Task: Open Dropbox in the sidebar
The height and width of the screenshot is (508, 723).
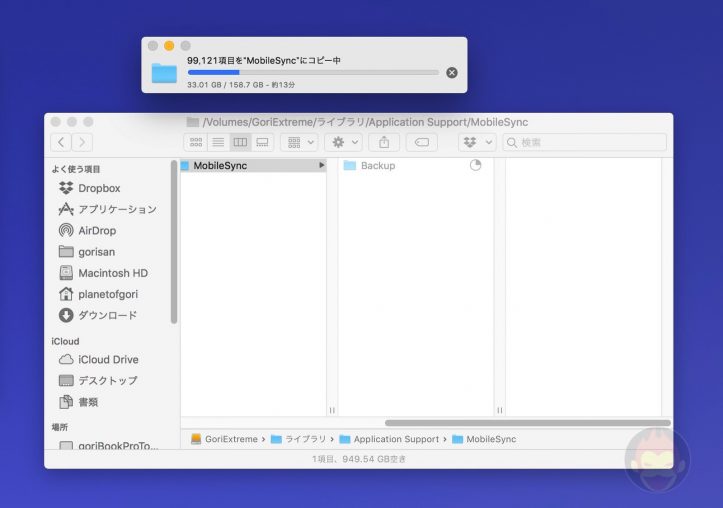Action: click(x=99, y=188)
